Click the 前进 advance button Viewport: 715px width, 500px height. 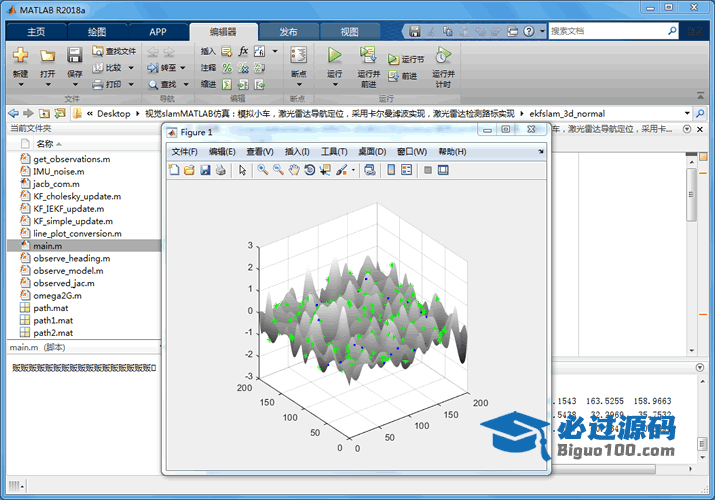click(x=403, y=76)
